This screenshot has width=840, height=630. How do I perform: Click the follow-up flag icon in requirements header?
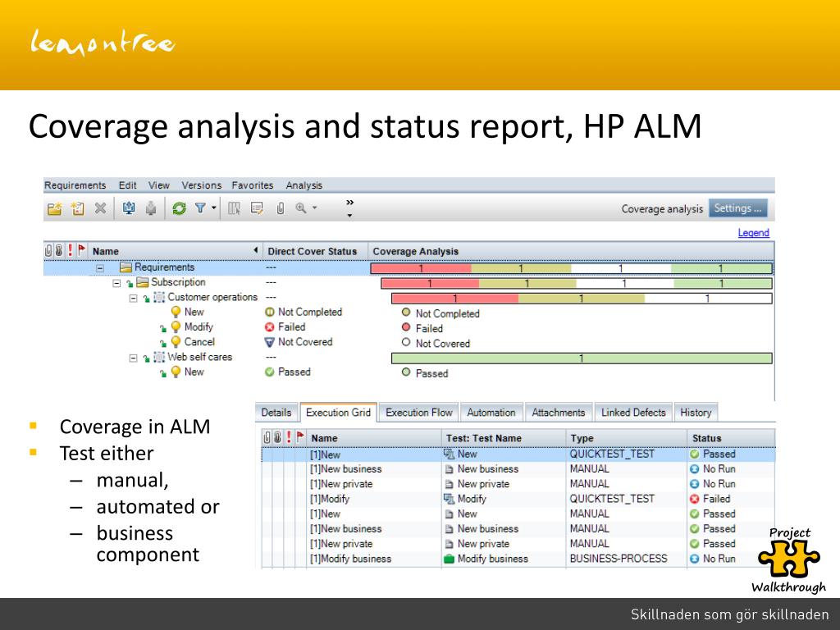click(81, 249)
